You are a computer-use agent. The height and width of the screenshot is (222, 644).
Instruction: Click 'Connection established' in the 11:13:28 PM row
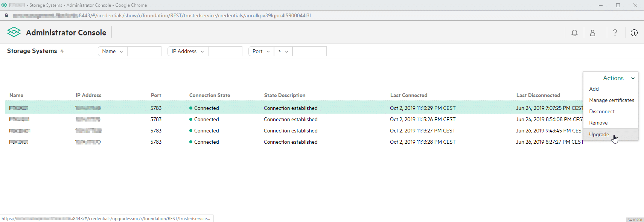(x=291, y=142)
